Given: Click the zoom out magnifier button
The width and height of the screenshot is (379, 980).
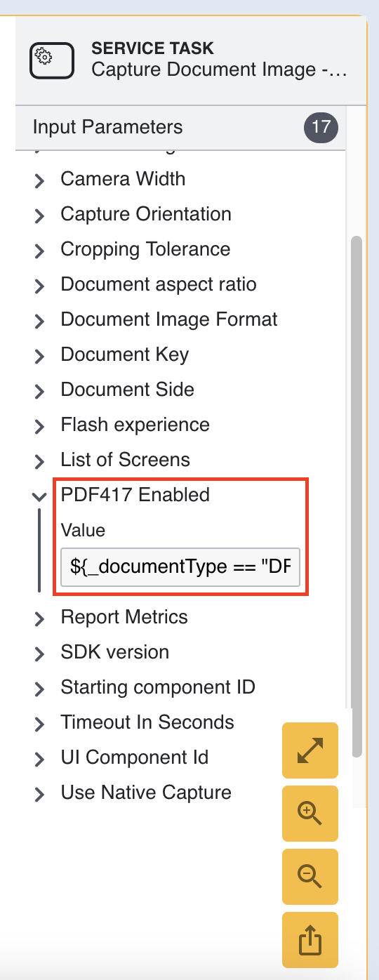Looking at the screenshot, I should 310,877.
